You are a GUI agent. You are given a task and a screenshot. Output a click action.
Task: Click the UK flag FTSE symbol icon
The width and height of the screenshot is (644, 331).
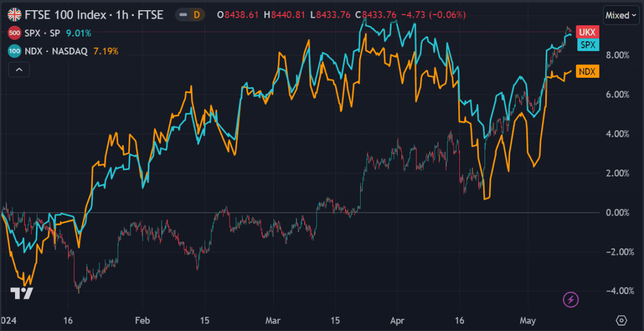point(14,15)
